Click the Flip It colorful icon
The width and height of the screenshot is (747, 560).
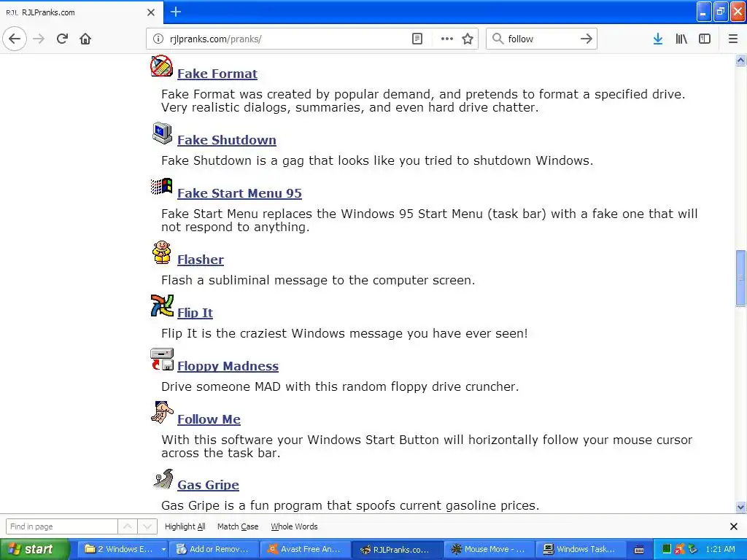(162, 306)
